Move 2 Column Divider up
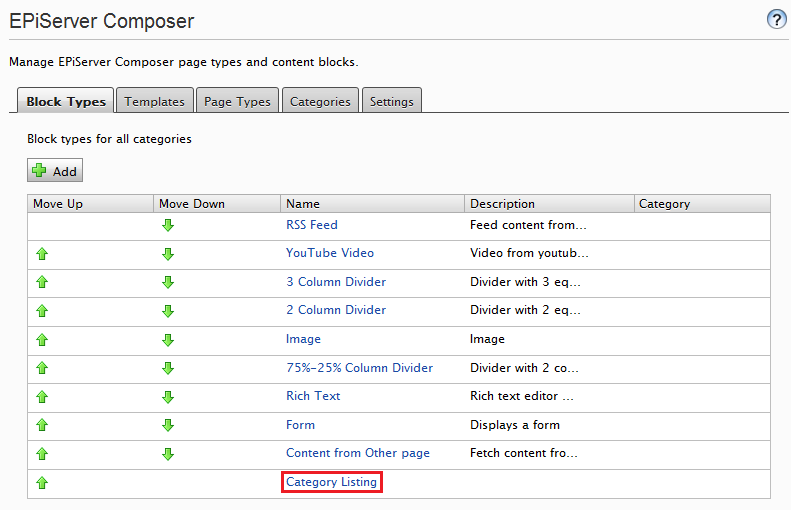791x510 pixels. (x=42, y=311)
